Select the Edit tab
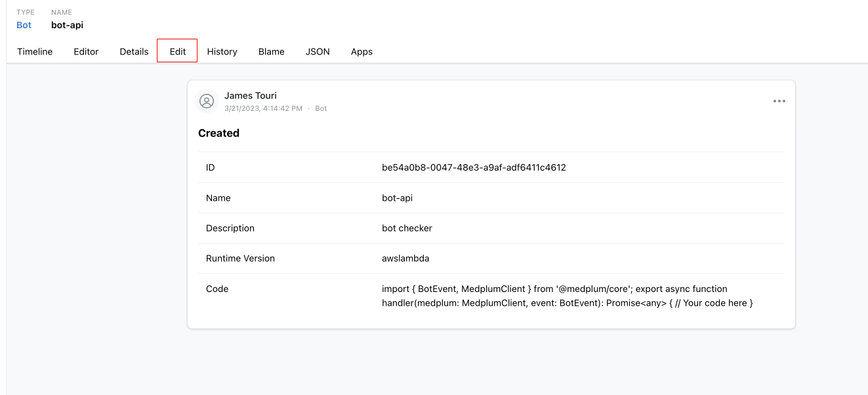This screenshot has width=868, height=395. tap(176, 51)
